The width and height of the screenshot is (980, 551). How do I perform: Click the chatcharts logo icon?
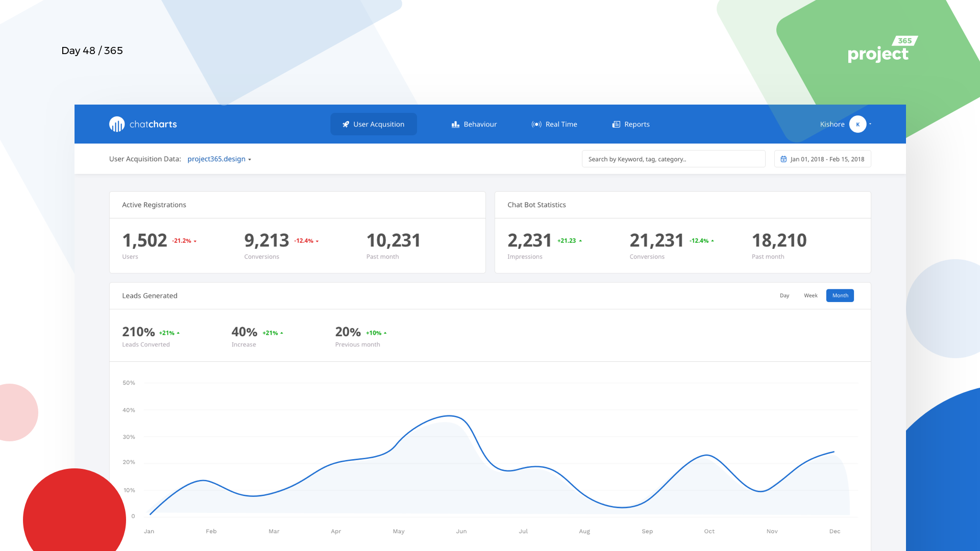pyautogui.click(x=117, y=124)
